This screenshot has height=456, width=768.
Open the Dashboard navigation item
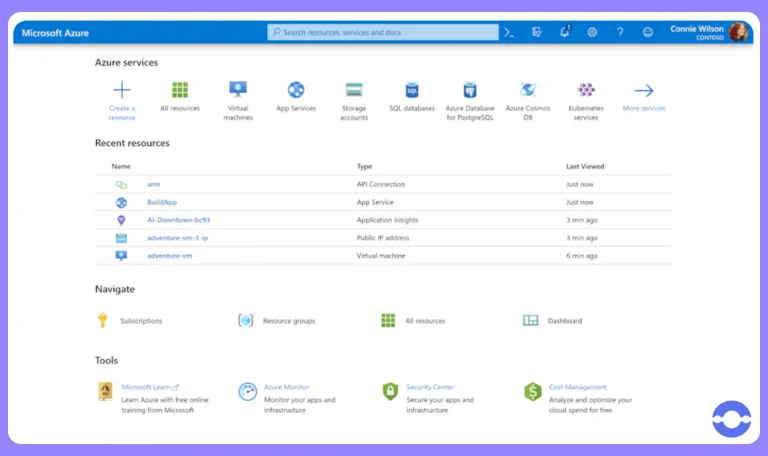(565, 321)
